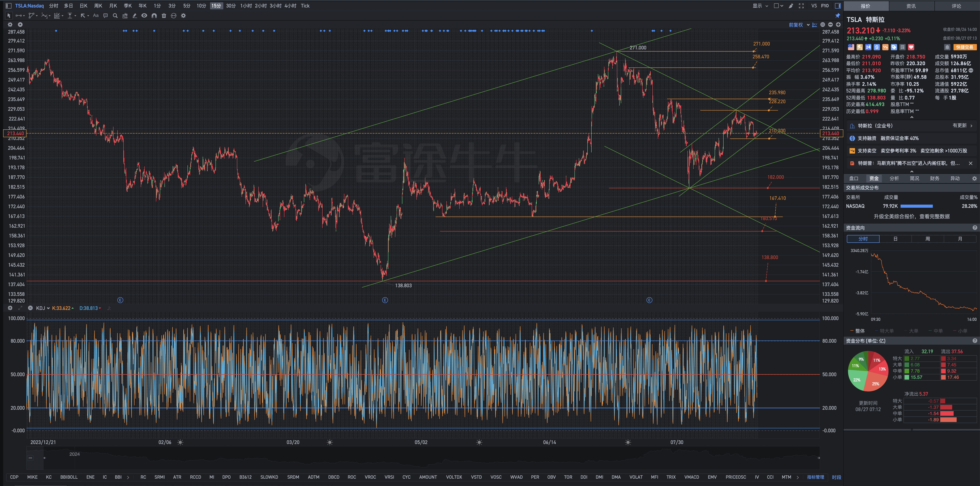Open KDJ indicator settings gear
Screen dimensions: 980x486
[x=10, y=308]
